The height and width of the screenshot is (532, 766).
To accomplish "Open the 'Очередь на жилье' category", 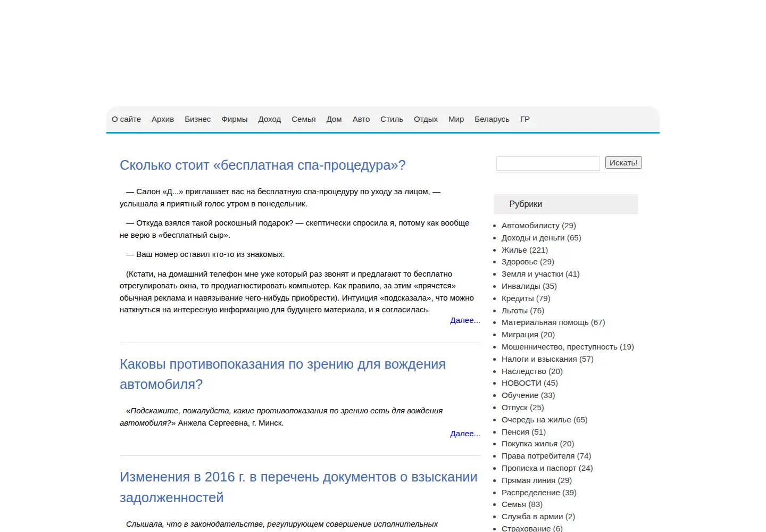I will coord(536,420).
